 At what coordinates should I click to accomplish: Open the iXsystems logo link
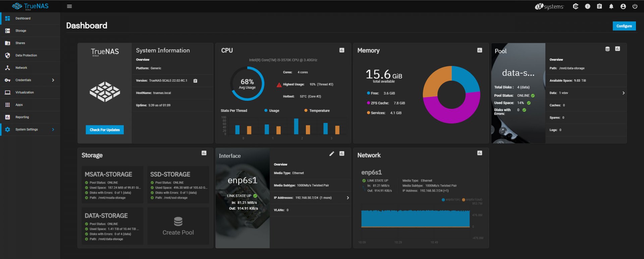point(549,6)
